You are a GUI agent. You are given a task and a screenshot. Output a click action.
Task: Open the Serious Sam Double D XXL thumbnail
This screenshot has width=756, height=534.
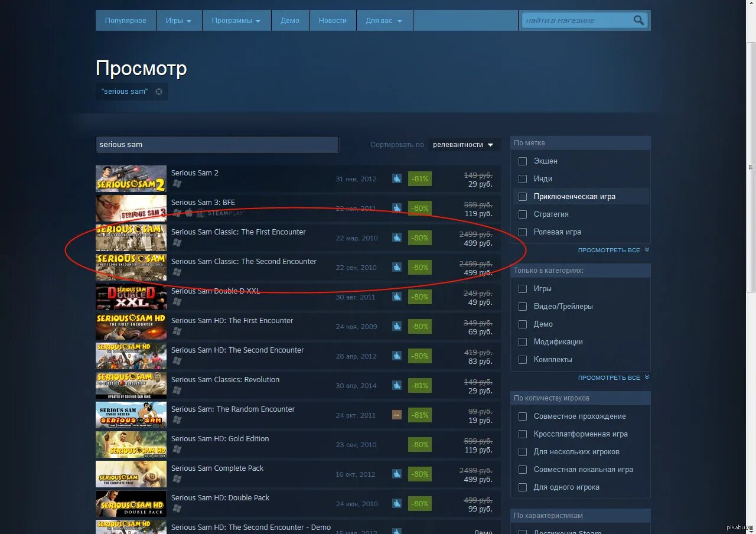[131, 297]
